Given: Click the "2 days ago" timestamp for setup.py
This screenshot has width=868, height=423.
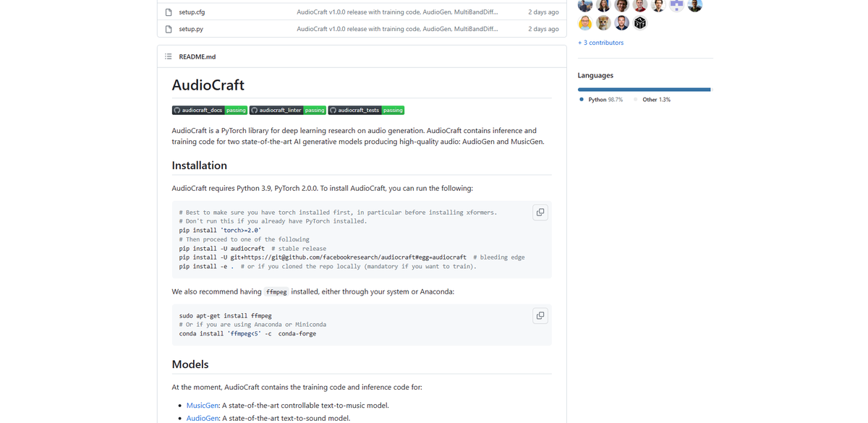Looking at the screenshot, I should (543, 29).
